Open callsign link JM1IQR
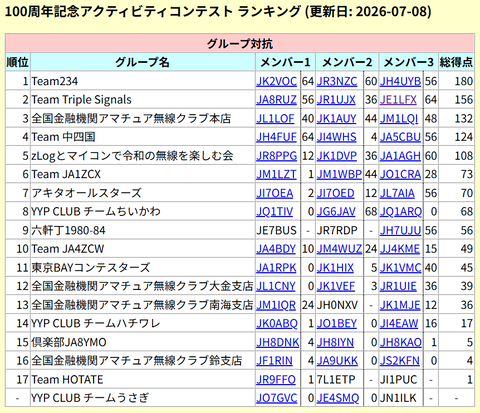The image size is (480, 413). coord(276,305)
